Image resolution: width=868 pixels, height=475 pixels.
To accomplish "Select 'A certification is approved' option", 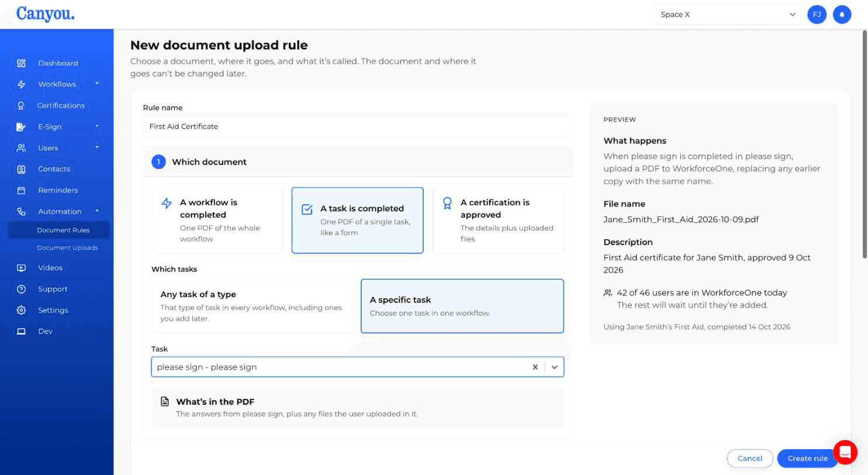I will [x=498, y=221].
